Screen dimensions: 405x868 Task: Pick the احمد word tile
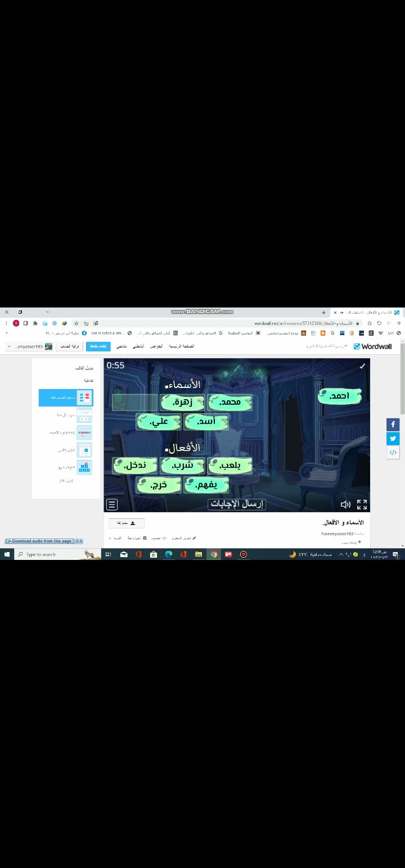click(x=339, y=396)
